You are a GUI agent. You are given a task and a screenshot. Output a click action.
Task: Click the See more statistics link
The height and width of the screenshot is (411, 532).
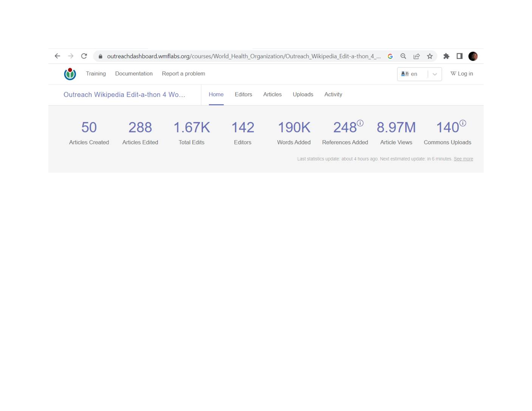click(x=463, y=159)
